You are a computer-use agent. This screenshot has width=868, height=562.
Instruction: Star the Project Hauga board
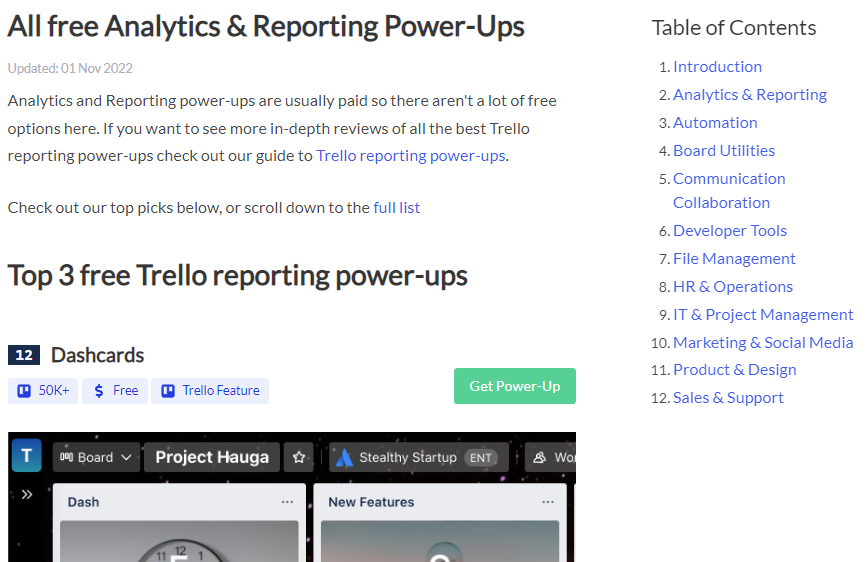pyautogui.click(x=299, y=457)
